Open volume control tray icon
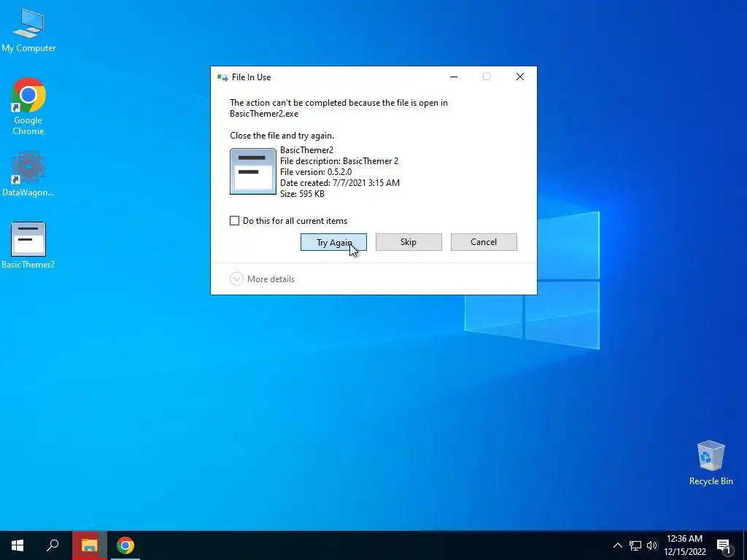Image resolution: width=747 pixels, height=560 pixels. point(651,545)
